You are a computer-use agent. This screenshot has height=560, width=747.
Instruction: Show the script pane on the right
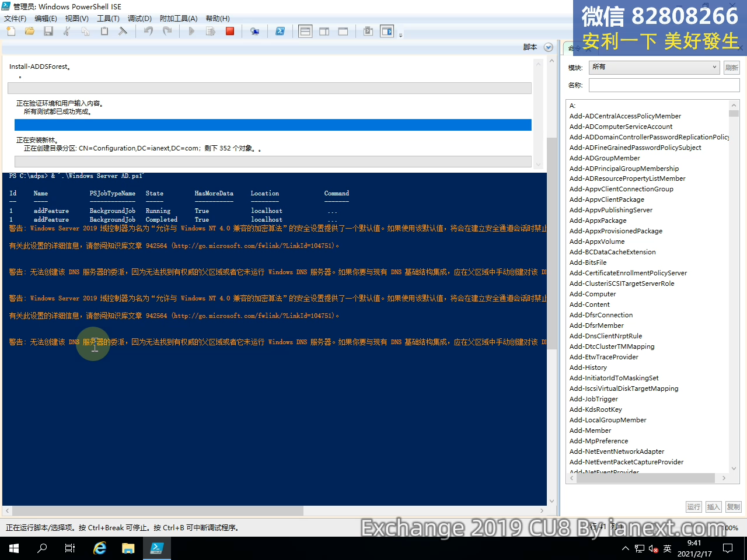[324, 32]
